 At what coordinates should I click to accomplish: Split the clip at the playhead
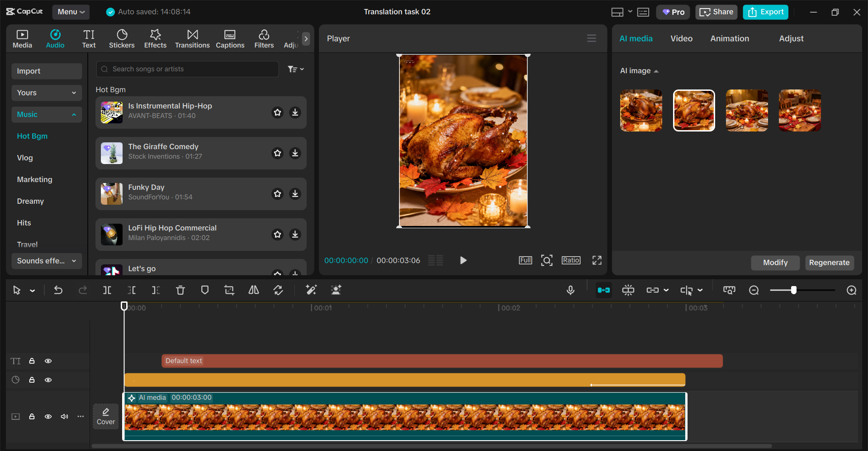pos(107,290)
